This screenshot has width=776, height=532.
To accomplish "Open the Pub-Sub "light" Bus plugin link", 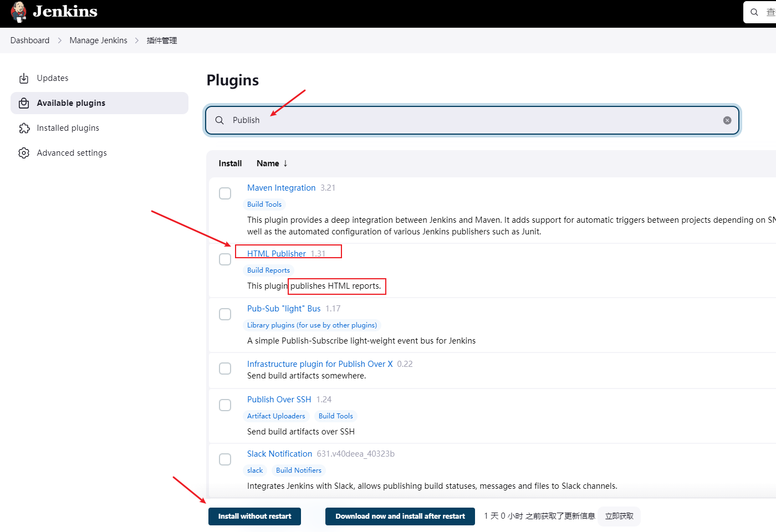I will pyautogui.click(x=284, y=309).
